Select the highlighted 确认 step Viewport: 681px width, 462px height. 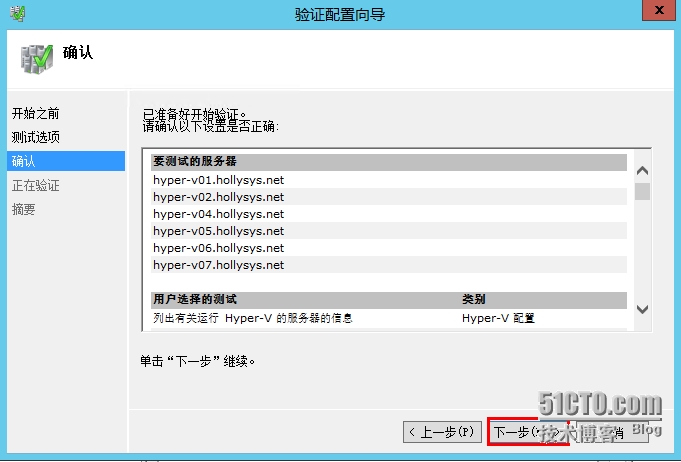click(x=23, y=161)
